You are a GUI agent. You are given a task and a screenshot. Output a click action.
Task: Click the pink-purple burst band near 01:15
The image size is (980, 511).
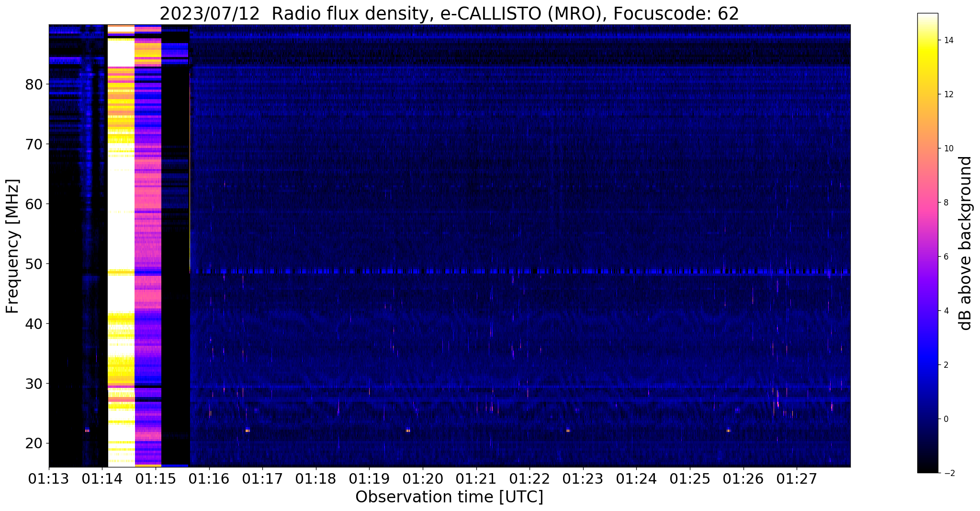[148, 246]
